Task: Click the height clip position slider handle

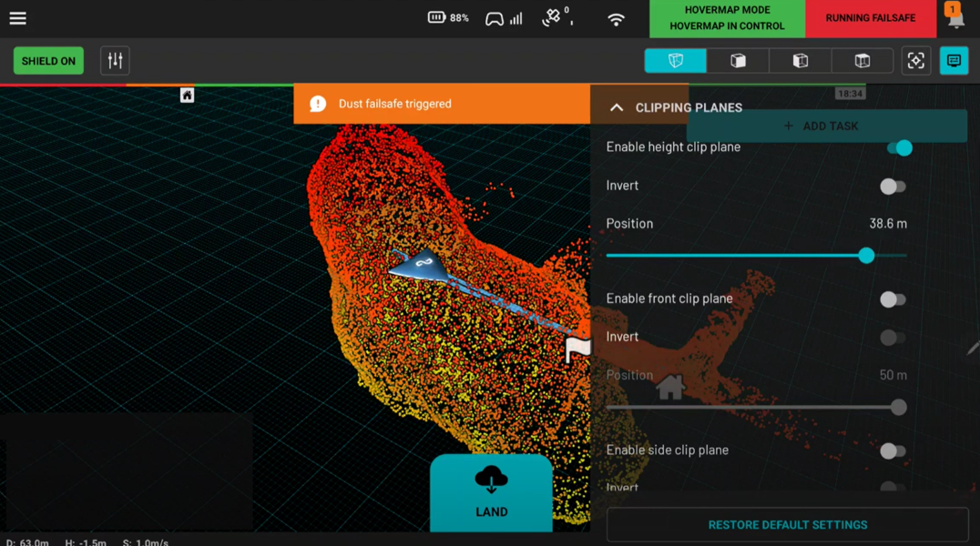Action: [866, 256]
